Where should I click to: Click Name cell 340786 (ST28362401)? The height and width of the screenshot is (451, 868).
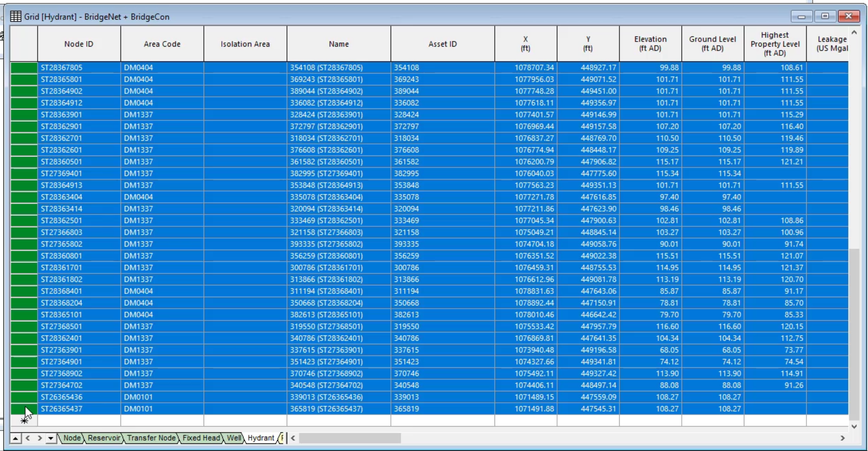pos(339,339)
